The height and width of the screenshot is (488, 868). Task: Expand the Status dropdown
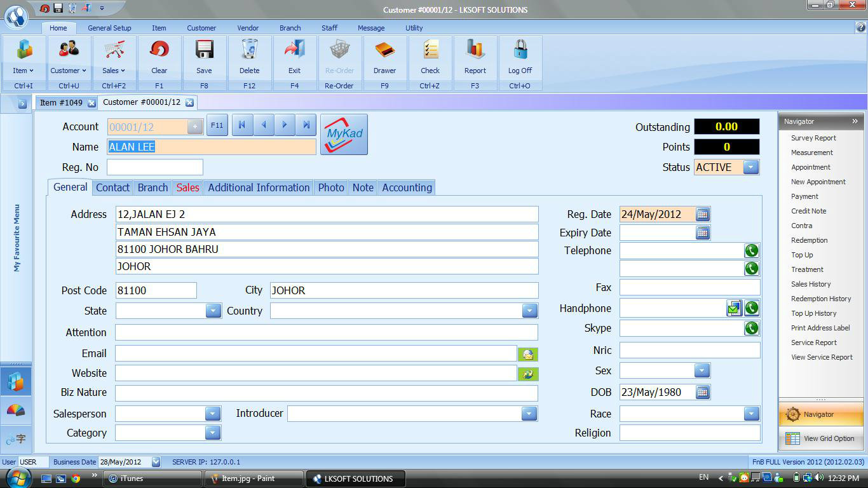pyautogui.click(x=751, y=167)
